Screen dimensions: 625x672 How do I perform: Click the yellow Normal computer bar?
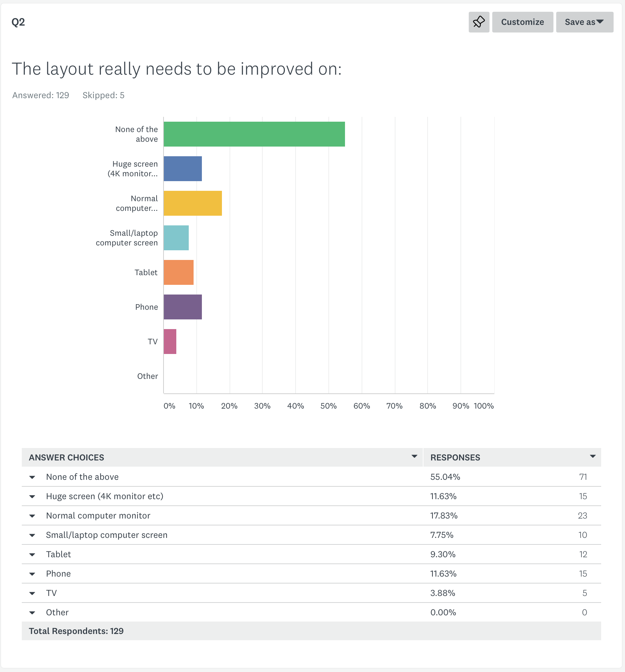pos(193,203)
